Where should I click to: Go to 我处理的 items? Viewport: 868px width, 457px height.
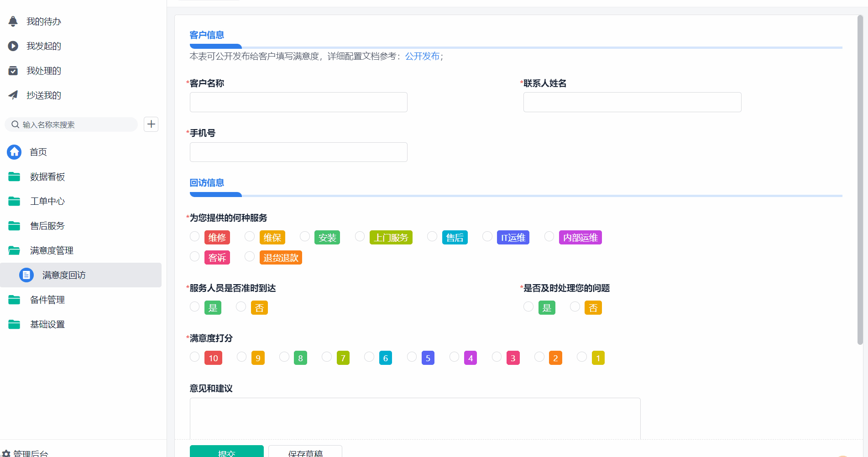pyautogui.click(x=44, y=71)
